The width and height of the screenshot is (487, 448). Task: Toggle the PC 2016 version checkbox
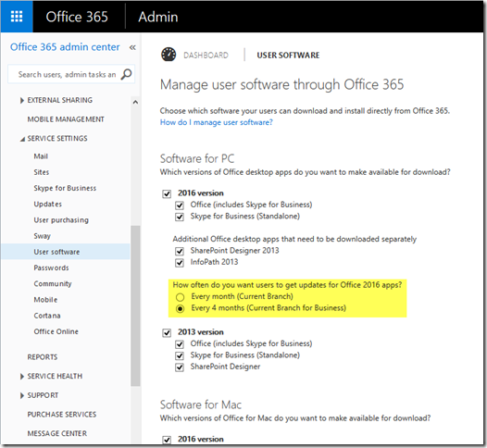pos(167,194)
